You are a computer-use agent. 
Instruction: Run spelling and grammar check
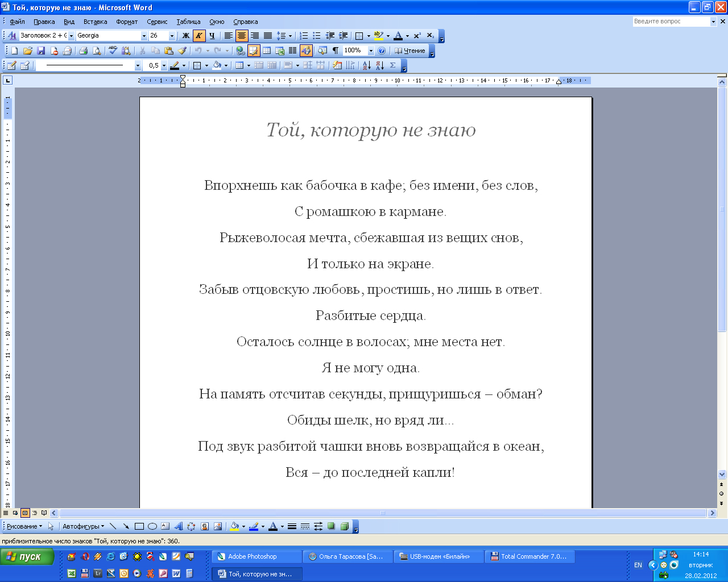pyautogui.click(x=113, y=51)
